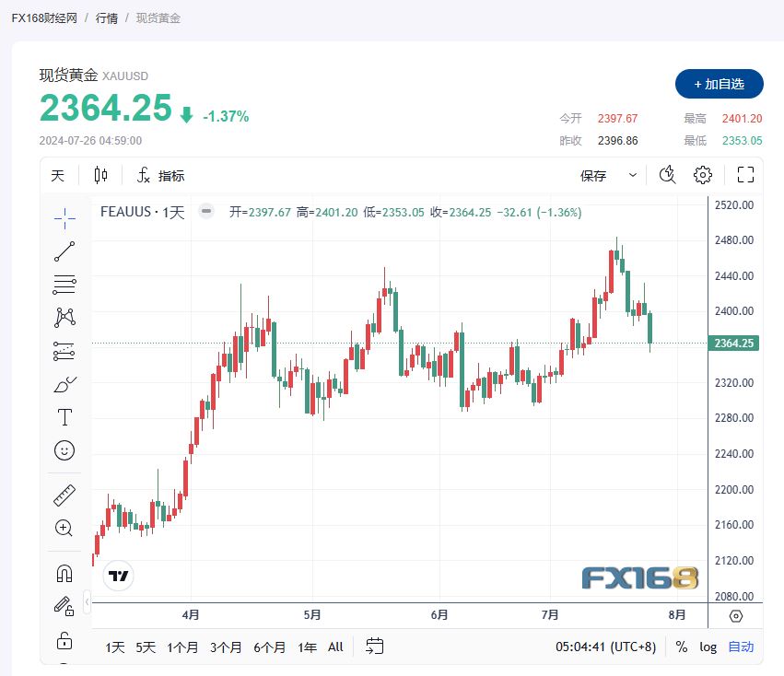Screen dimensions: 784x676
Task: Select the trend line drawing tool
Action: click(x=64, y=251)
